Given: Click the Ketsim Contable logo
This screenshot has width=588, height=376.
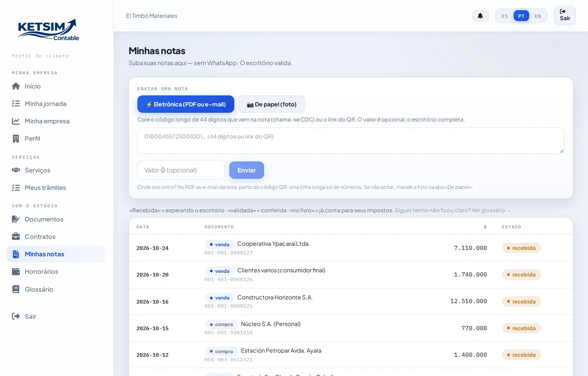Looking at the screenshot, I should point(48,30).
